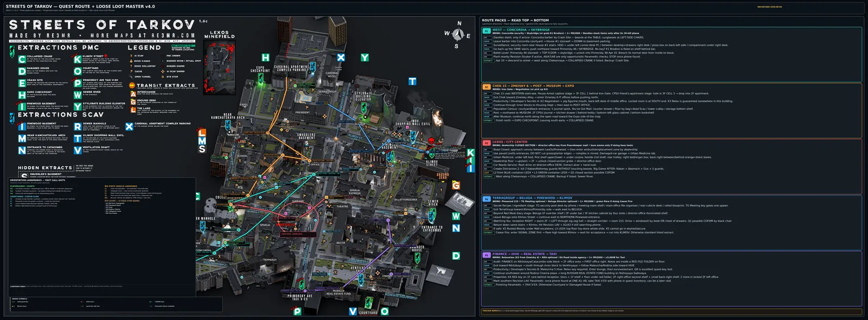Select the Finance Hive Real Estate Taxi title
This screenshot has width=868, height=320.
[525, 254]
